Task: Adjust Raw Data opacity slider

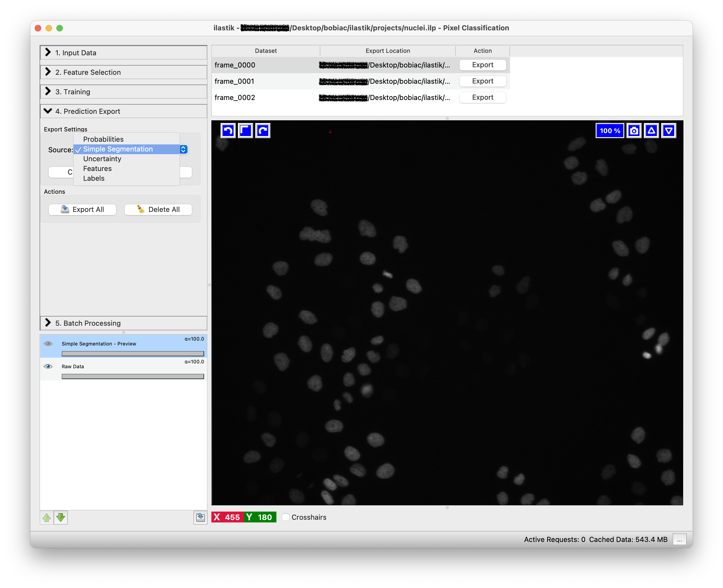Action: tap(133, 376)
